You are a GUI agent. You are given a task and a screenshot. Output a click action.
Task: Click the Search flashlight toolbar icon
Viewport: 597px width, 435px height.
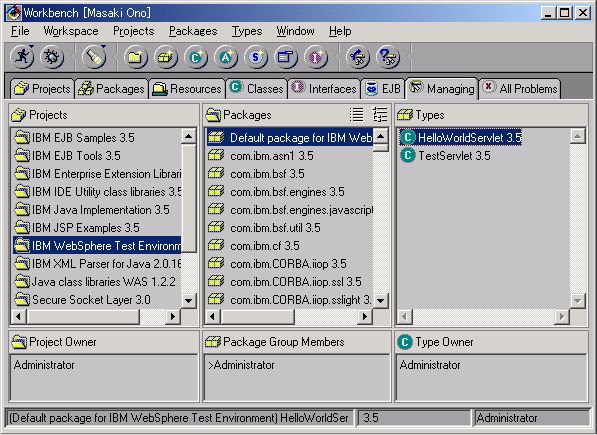click(x=94, y=57)
